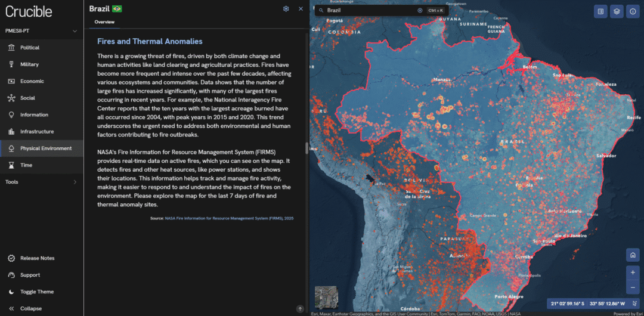Toggle the application theme
644x316 pixels.
[x=36, y=292]
